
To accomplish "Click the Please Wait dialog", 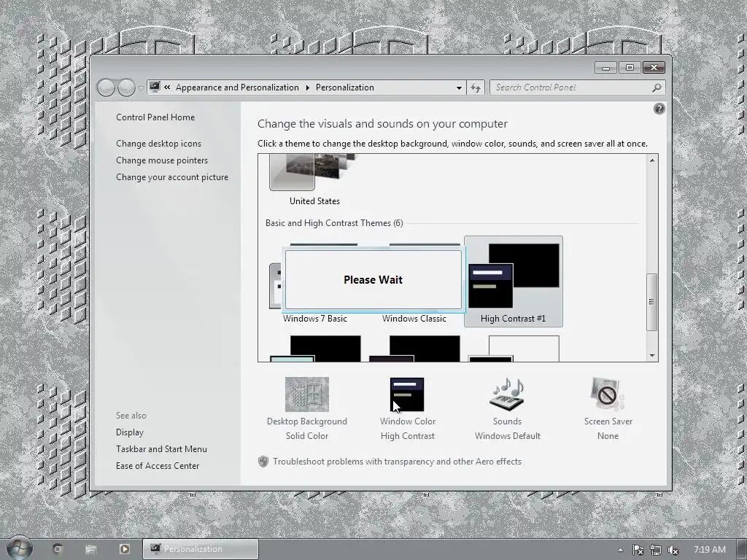I will (x=373, y=280).
